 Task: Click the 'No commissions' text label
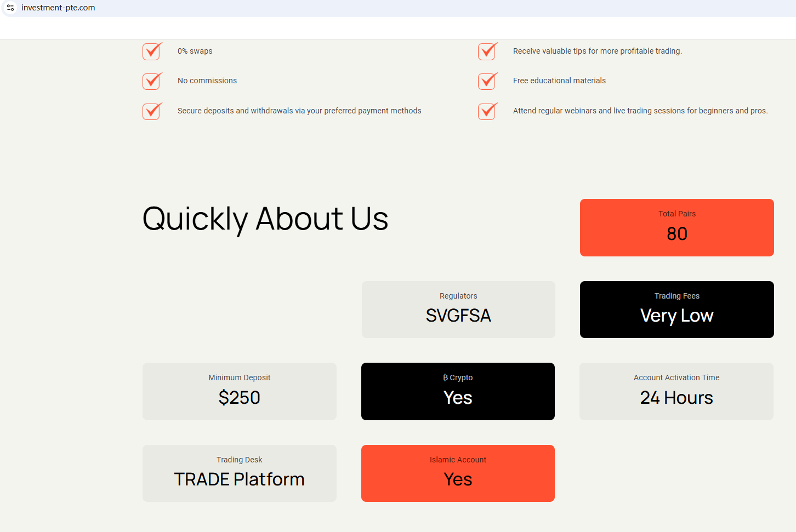coord(207,81)
